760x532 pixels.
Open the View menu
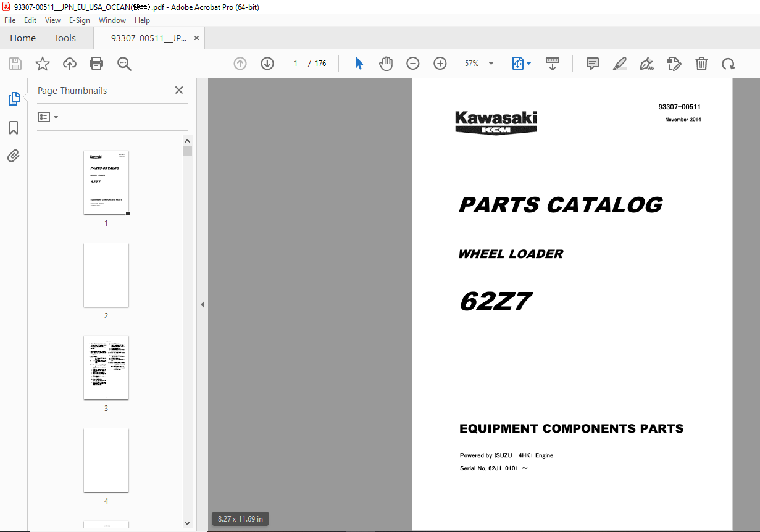pyautogui.click(x=53, y=20)
